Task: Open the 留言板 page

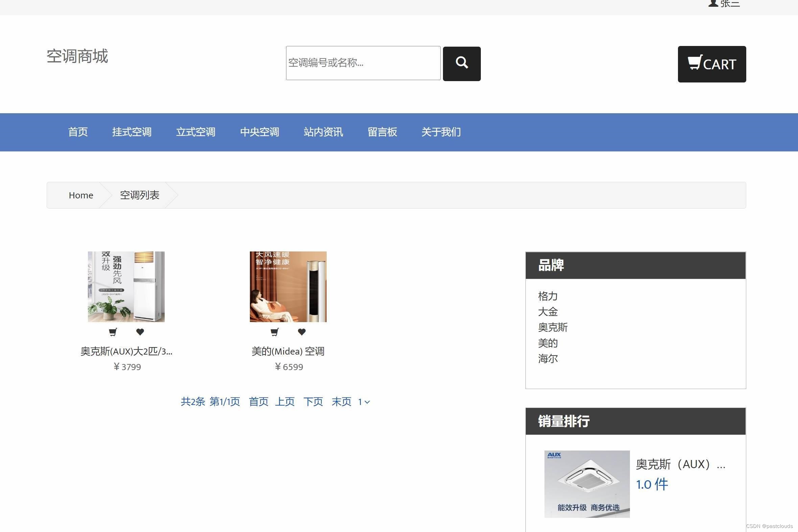Action: click(382, 132)
